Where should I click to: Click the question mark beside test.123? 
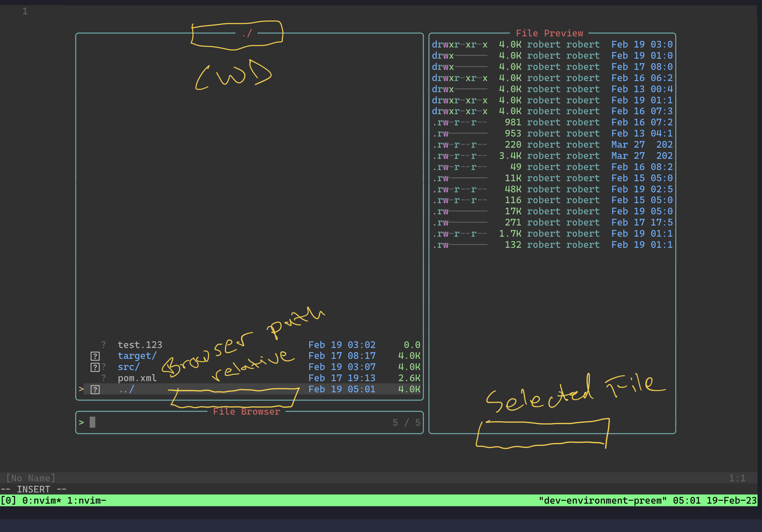click(x=104, y=344)
